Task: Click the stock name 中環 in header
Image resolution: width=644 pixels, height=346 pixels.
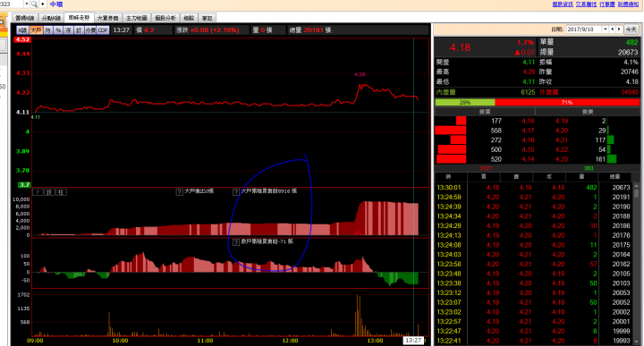Action: [56, 4]
